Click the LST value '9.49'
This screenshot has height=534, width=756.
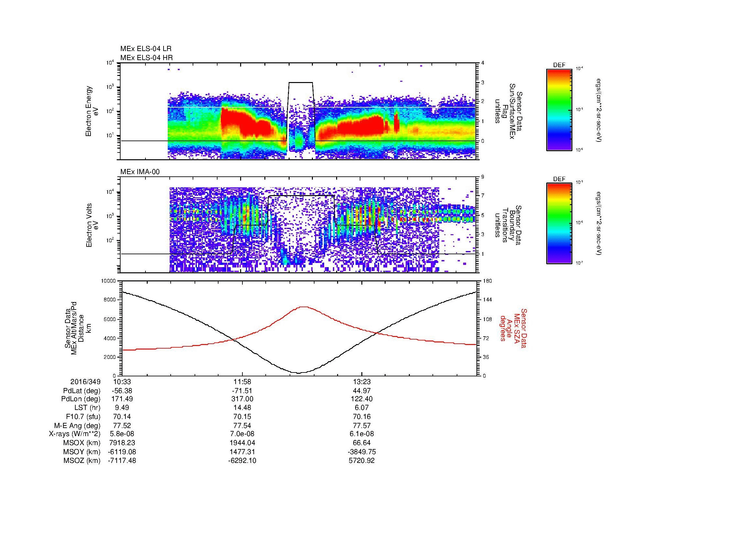coord(122,408)
